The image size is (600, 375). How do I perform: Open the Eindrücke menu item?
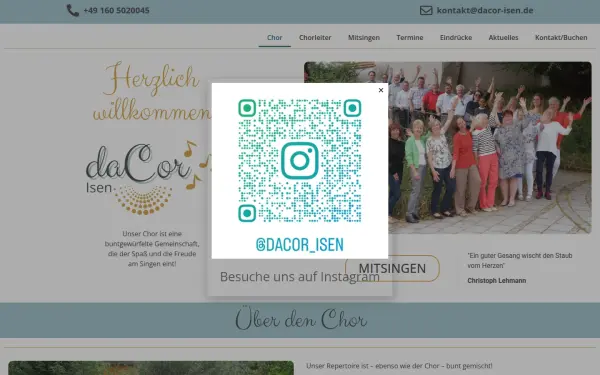pos(456,38)
